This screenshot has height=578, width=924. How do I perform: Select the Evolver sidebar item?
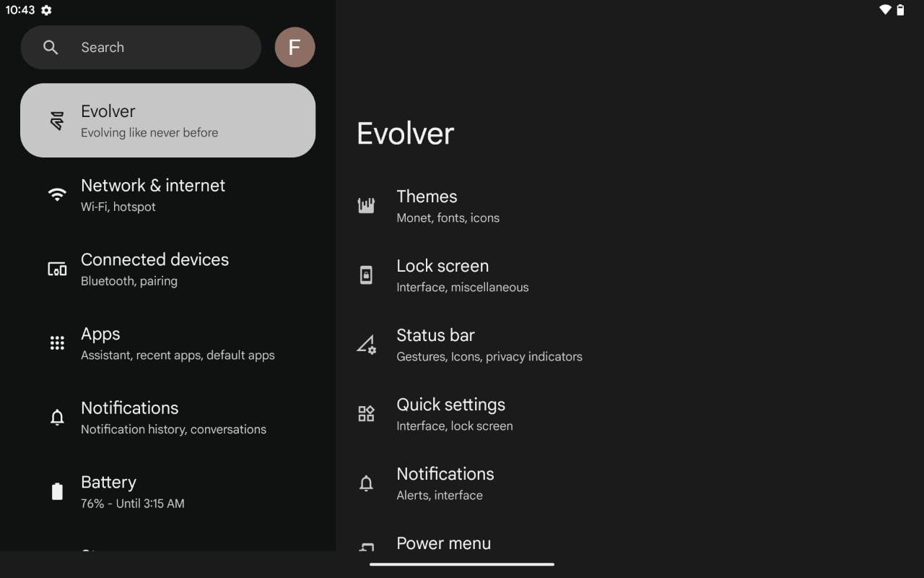pos(167,121)
